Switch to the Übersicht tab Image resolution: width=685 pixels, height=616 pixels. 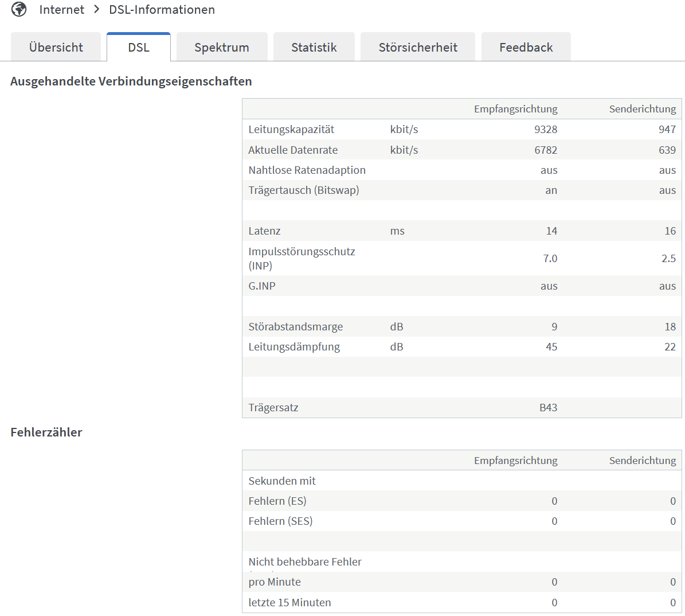pos(56,47)
